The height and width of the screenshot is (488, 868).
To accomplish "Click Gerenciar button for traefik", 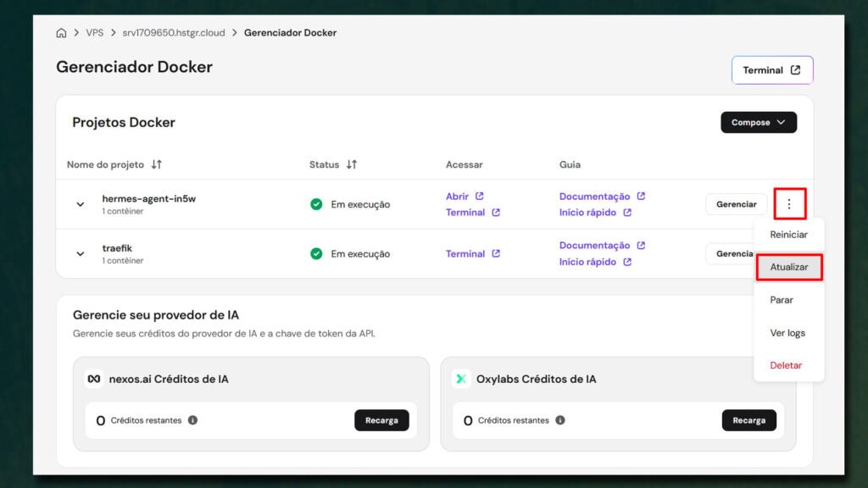I will coord(732,254).
